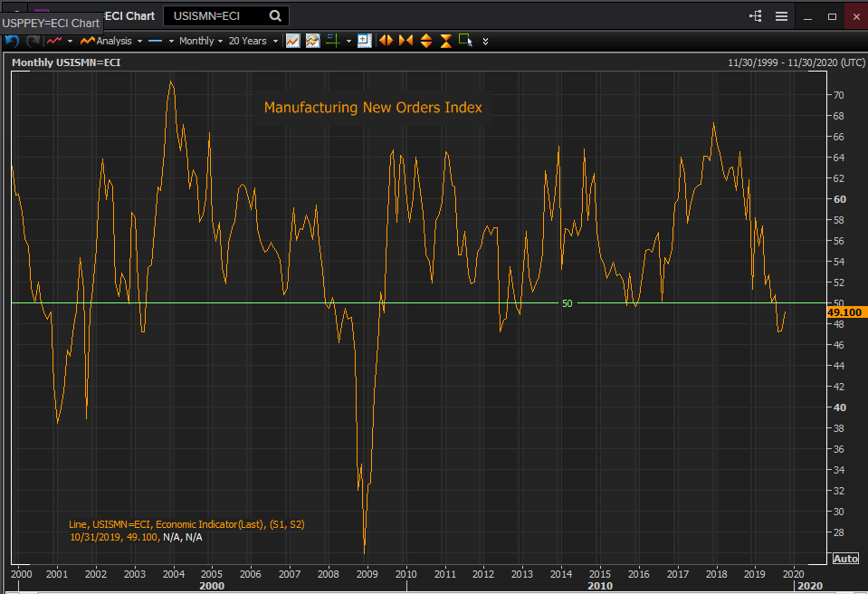Click the Manufacturing New Orders Index title label
Image resolution: width=868 pixels, height=594 pixels.
[x=373, y=108]
